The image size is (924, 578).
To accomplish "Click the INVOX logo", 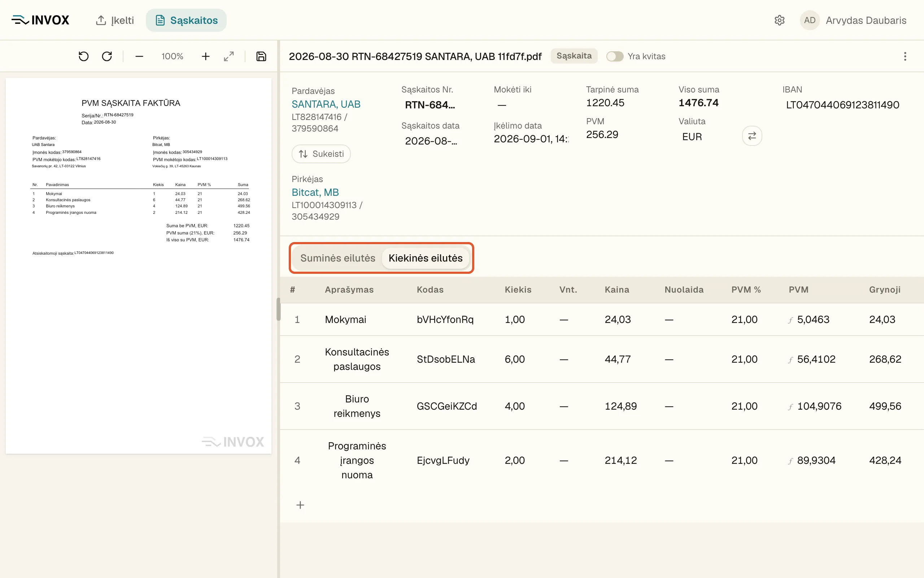I will [x=40, y=20].
